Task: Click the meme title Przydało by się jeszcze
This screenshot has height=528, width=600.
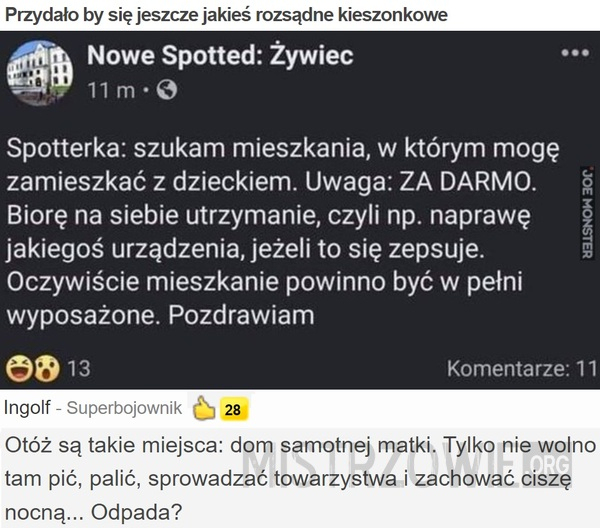Action: coord(226,15)
